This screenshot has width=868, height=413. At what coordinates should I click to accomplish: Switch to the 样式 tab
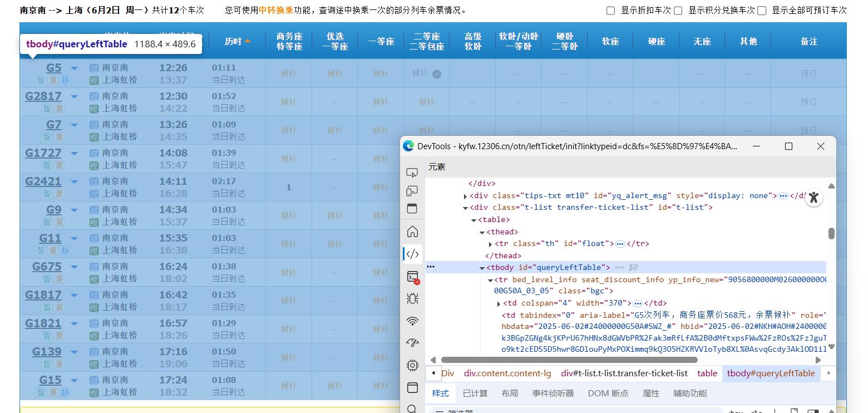pyautogui.click(x=440, y=393)
